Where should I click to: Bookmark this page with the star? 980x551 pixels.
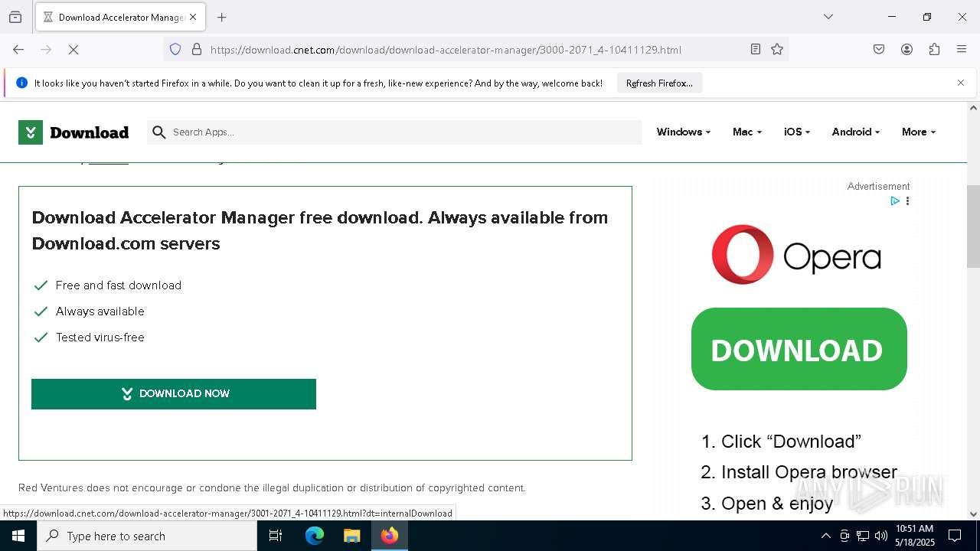coord(777,50)
